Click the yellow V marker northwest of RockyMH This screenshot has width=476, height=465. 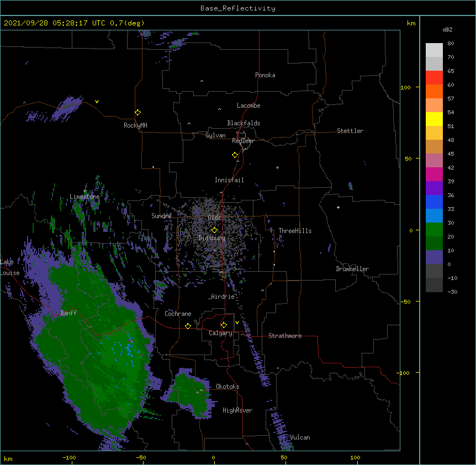pyautogui.click(x=97, y=102)
